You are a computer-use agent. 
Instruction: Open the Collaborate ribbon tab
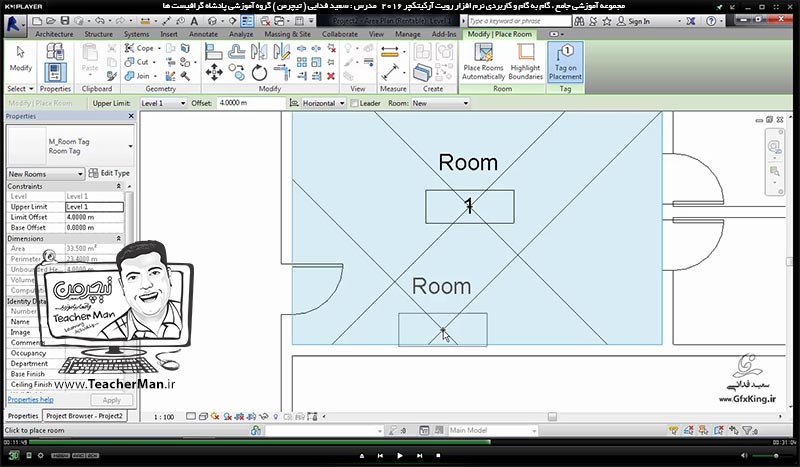(340, 34)
